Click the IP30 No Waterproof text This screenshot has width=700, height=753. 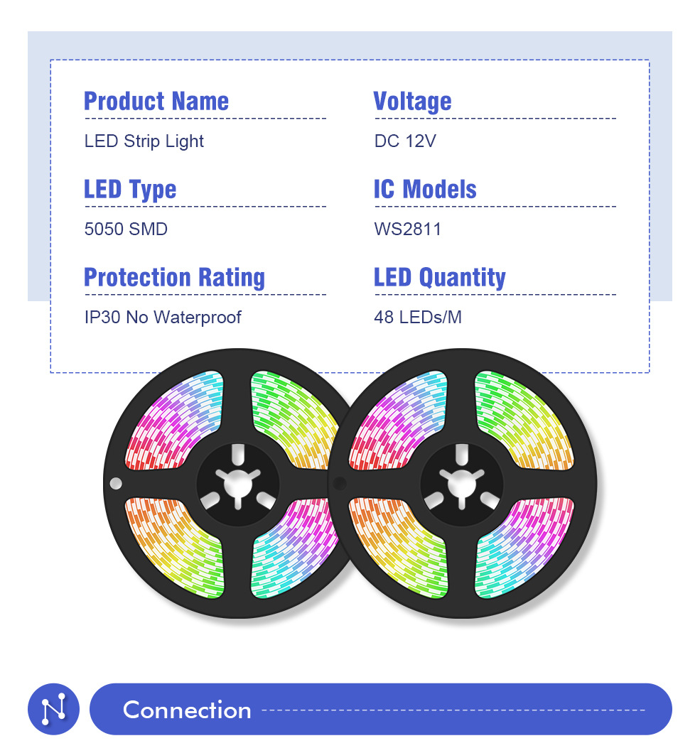pyautogui.click(x=163, y=317)
